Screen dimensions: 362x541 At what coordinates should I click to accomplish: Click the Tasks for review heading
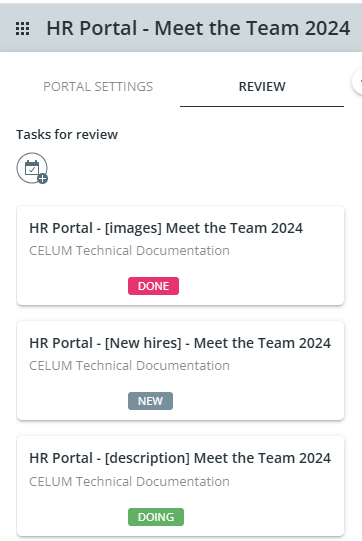click(x=67, y=135)
